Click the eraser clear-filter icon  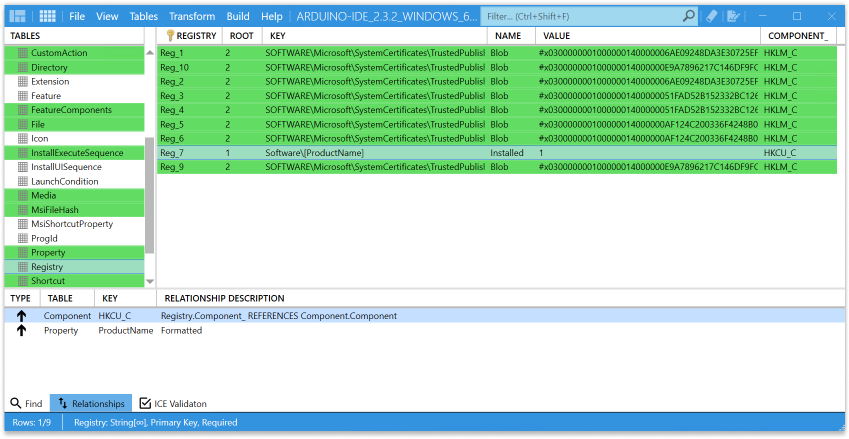711,16
